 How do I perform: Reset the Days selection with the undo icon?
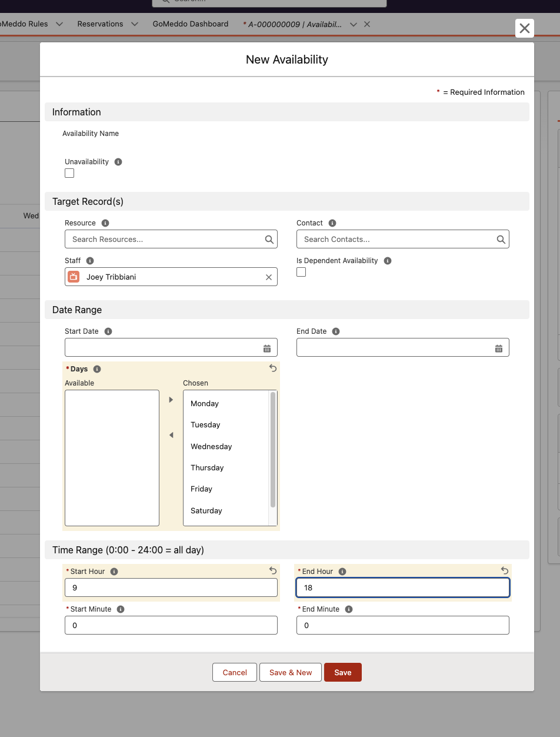[272, 368]
